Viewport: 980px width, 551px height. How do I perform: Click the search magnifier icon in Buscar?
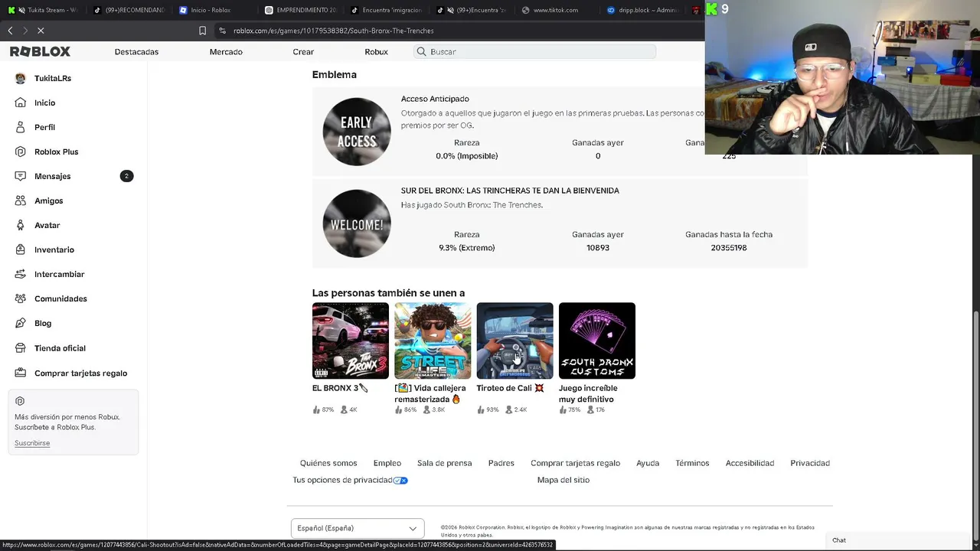(x=421, y=51)
